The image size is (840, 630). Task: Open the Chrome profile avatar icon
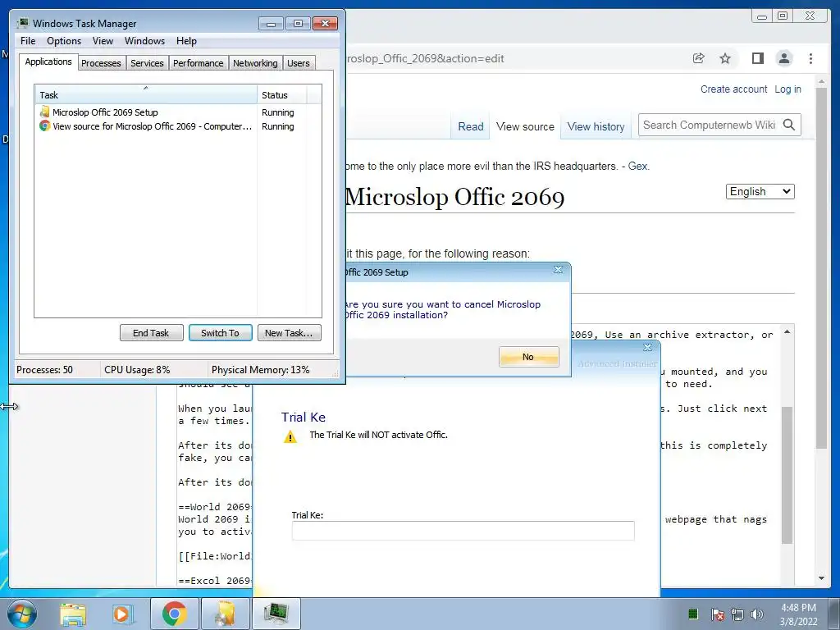point(784,58)
